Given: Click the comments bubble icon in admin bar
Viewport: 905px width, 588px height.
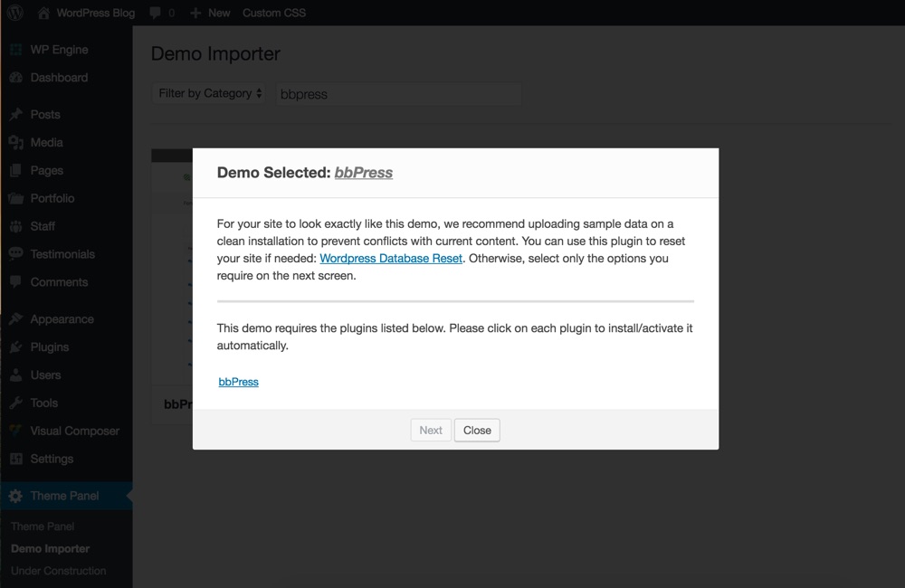Looking at the screenshot, I should (x=155, y=13).
